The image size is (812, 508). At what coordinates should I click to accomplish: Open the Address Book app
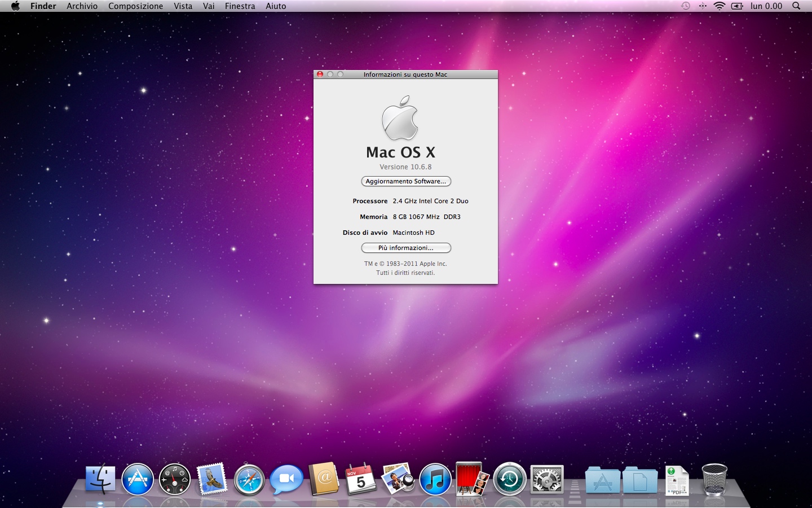click(x=323, y=479)
